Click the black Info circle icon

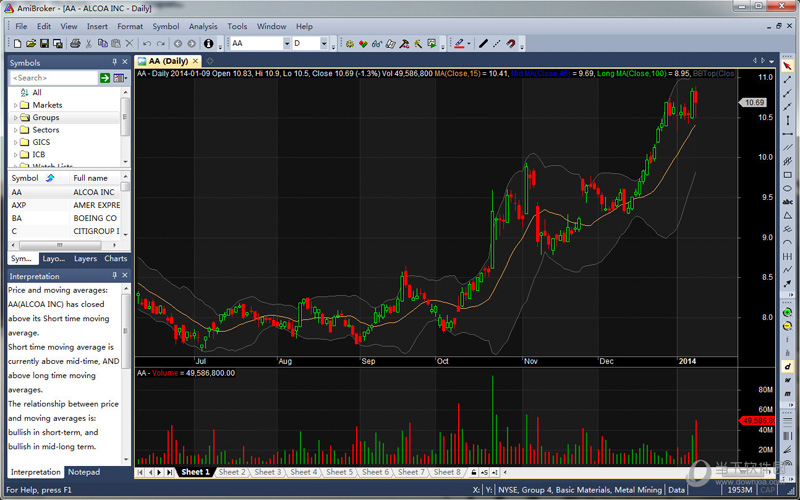(208, 44)
